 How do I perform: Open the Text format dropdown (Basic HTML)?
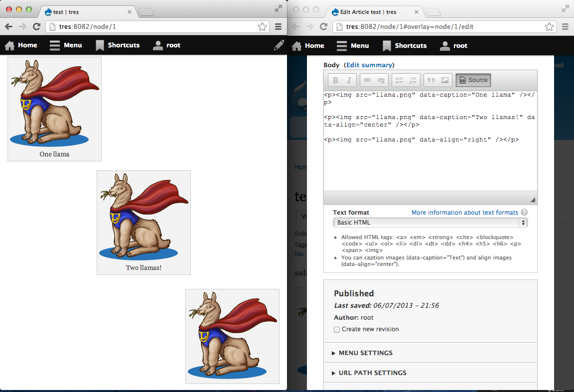click(430, 223)
